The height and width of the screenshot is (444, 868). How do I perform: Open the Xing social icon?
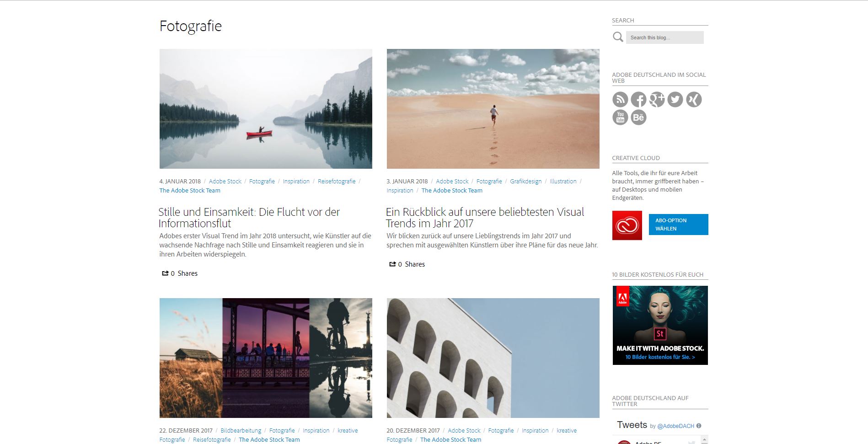point(694,100)
